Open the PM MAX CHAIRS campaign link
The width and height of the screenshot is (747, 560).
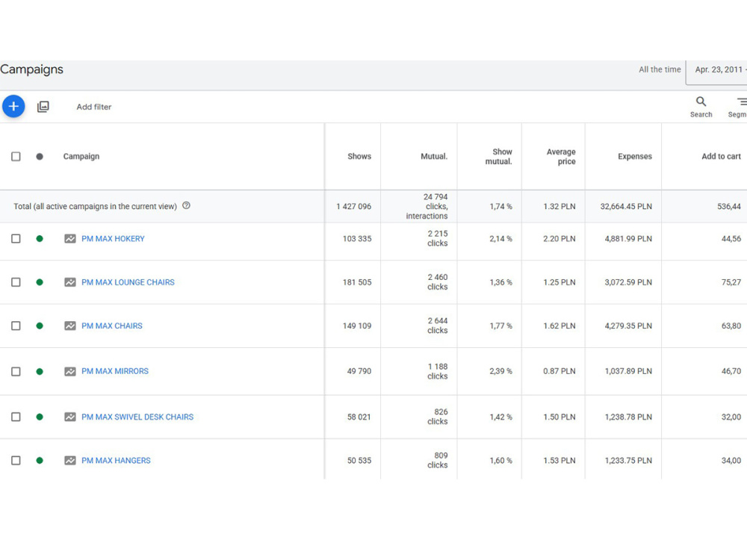112,326
